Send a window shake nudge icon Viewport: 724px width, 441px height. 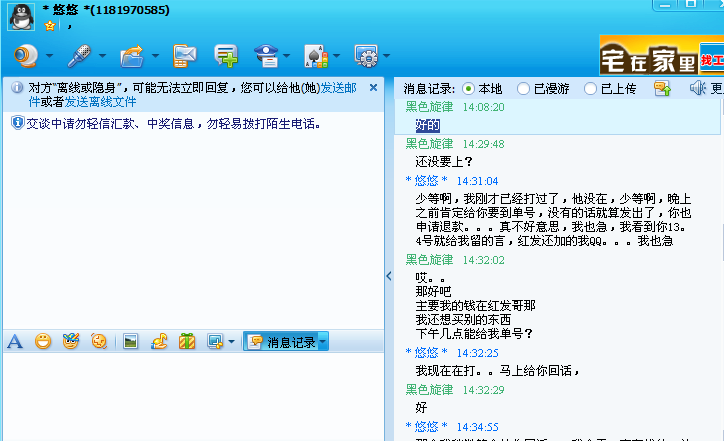[x=99, y=342]
